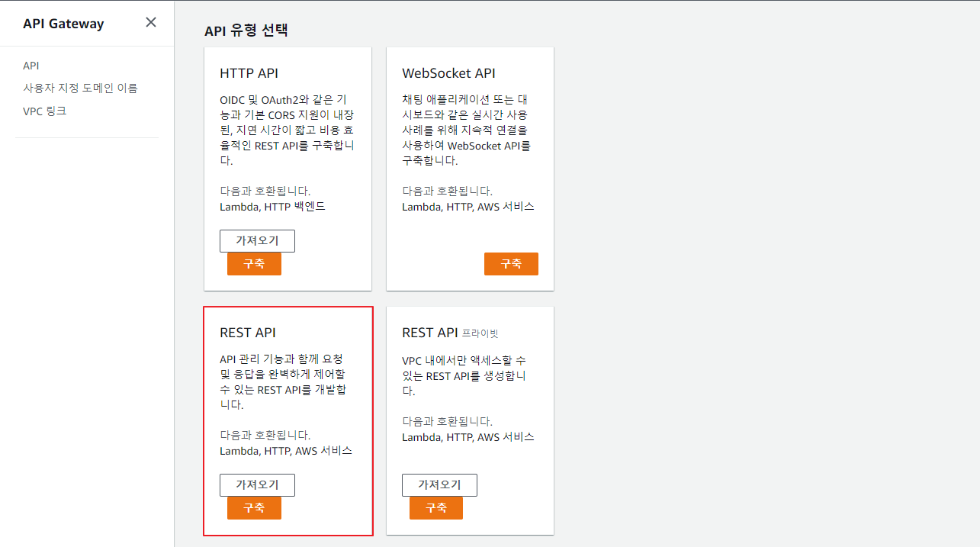Select the REST API 프라이빗 card title
The height and width of the screenshot is (547, 980).
click(450, 333)
